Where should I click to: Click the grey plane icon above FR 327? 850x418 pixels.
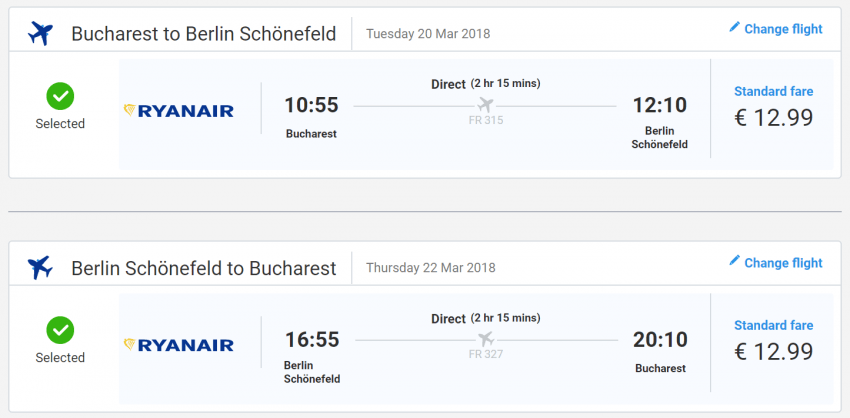[x=486, y=339]
